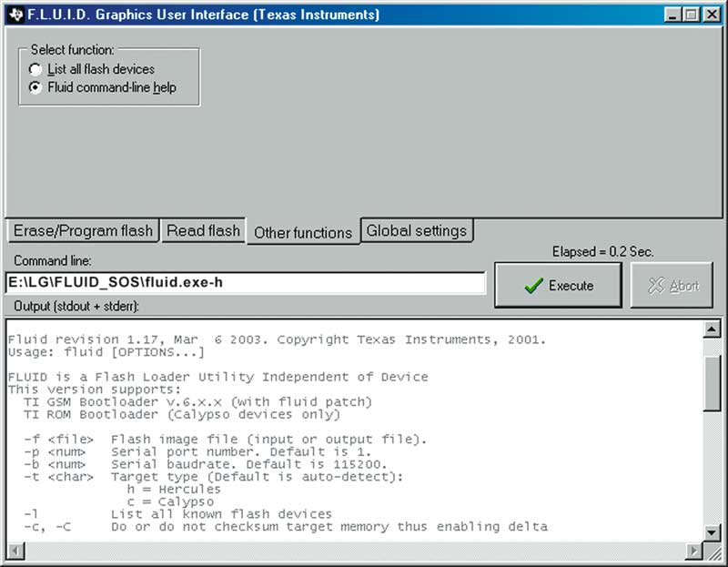Image resolution: width=728 pixels, height=567 pixels.
Task: Close the F.L.U.I.D. window
Action: (x=712, y=15)
